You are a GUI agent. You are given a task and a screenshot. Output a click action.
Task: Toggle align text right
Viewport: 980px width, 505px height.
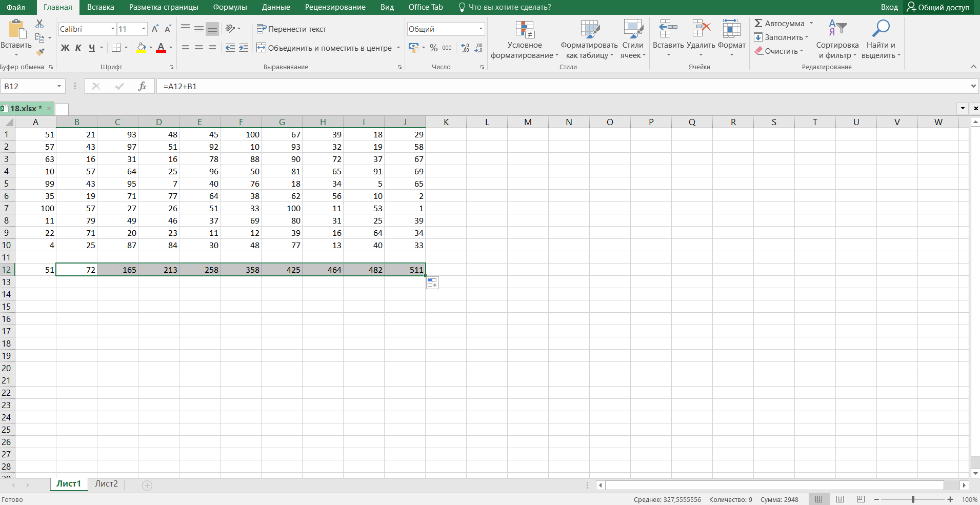click(x=212, y=48)
